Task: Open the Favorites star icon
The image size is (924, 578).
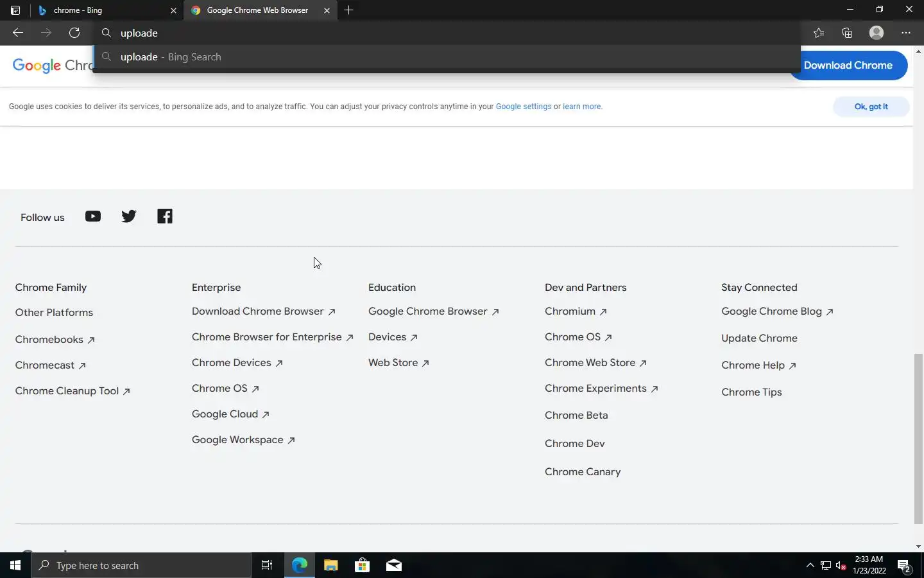Action: pos(819,33)
